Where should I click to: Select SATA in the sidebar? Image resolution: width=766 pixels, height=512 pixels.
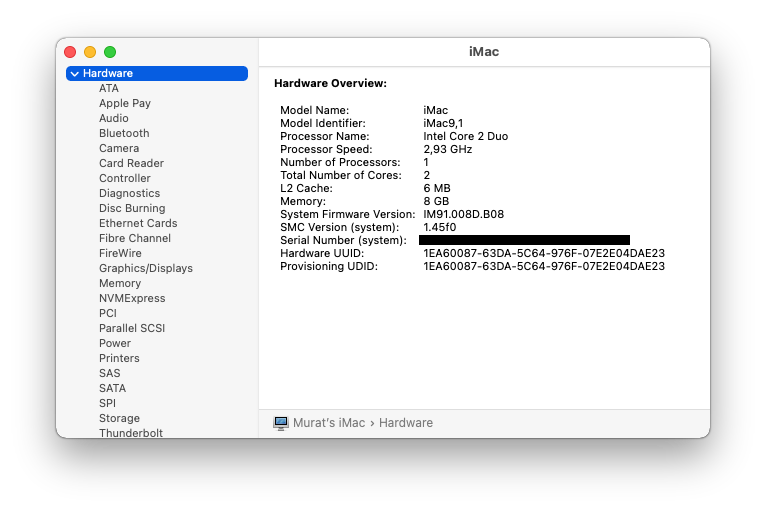112,388
